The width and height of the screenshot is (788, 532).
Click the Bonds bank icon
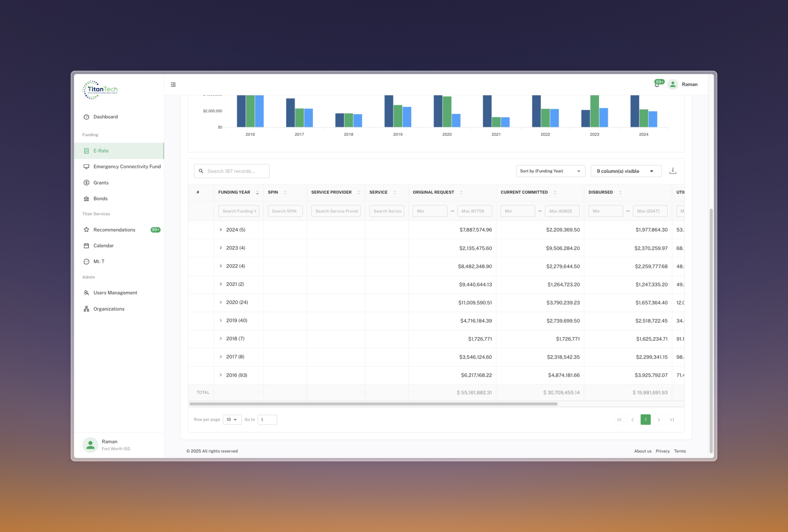click(x=86, y=198)
